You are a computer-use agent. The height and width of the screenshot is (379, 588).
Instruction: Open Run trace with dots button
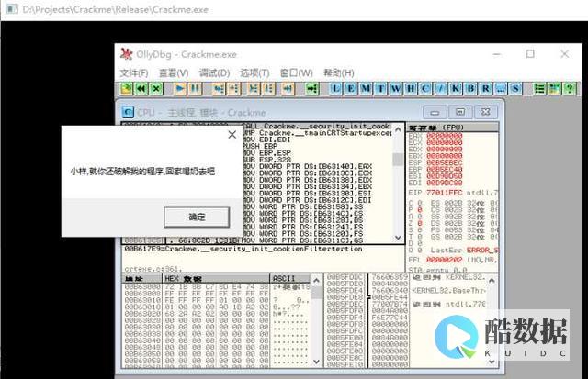tap(500, 89)
